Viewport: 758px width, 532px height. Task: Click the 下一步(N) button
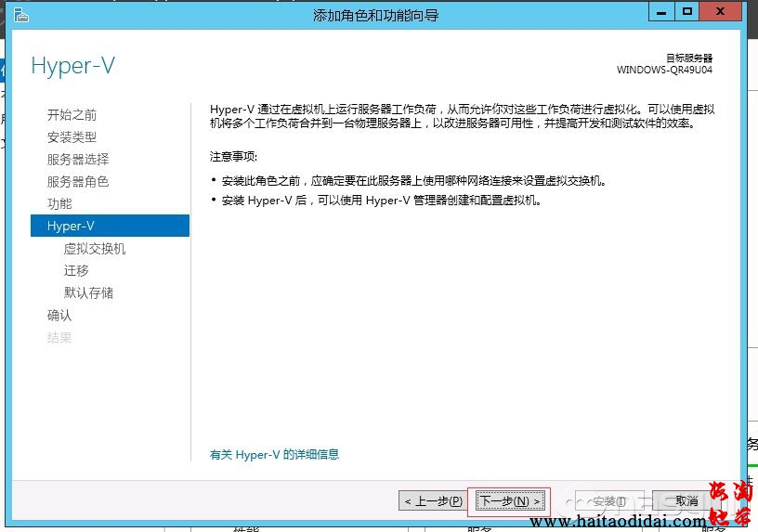(511, 501)
